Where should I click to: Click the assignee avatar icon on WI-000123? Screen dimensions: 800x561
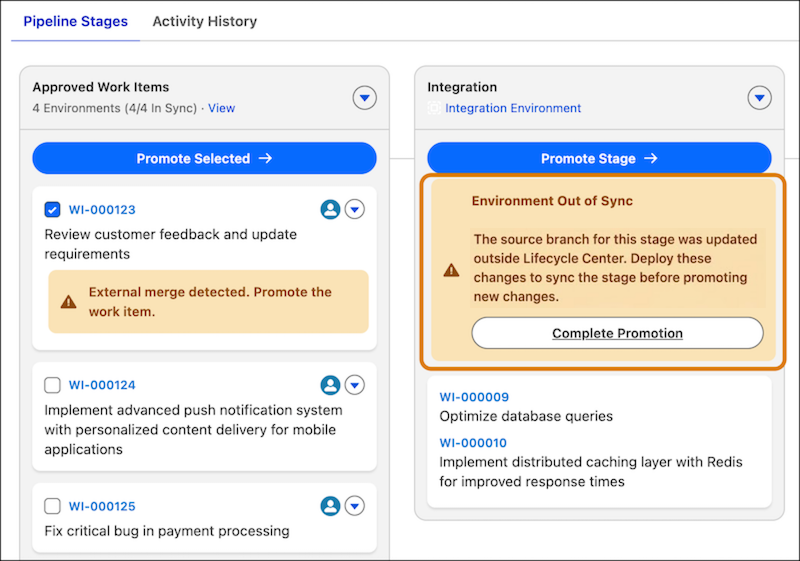click(330, 209)
